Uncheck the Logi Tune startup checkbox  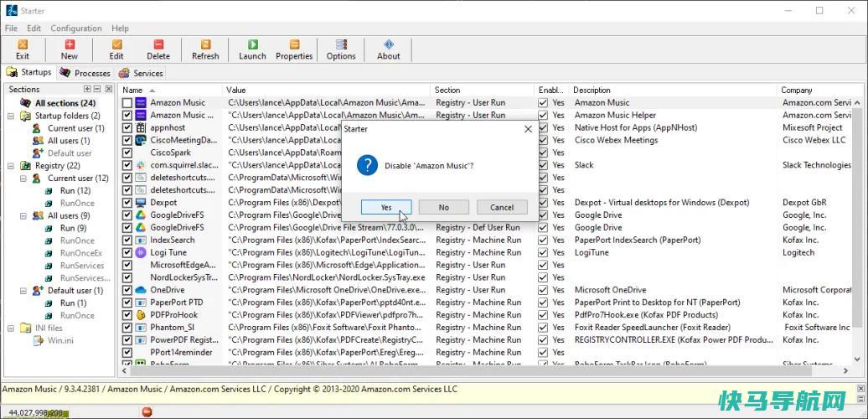(127, 252)
